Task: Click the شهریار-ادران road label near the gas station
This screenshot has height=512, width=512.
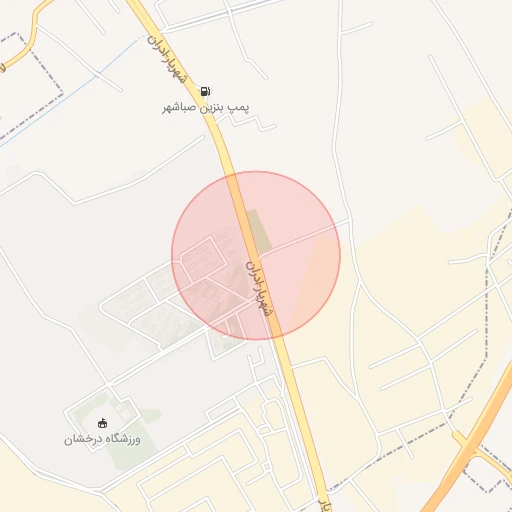Action: [x=167, y=59]
